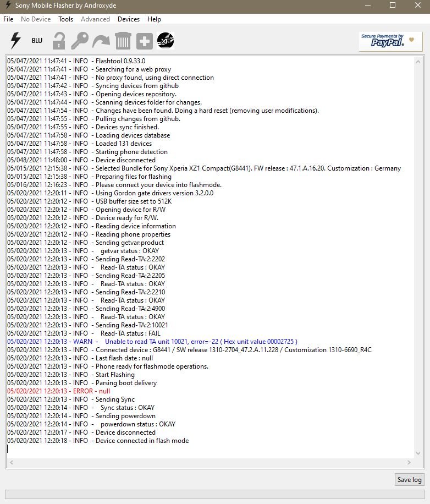Click the horizontal scrollbar left arrow

[12, 462]
